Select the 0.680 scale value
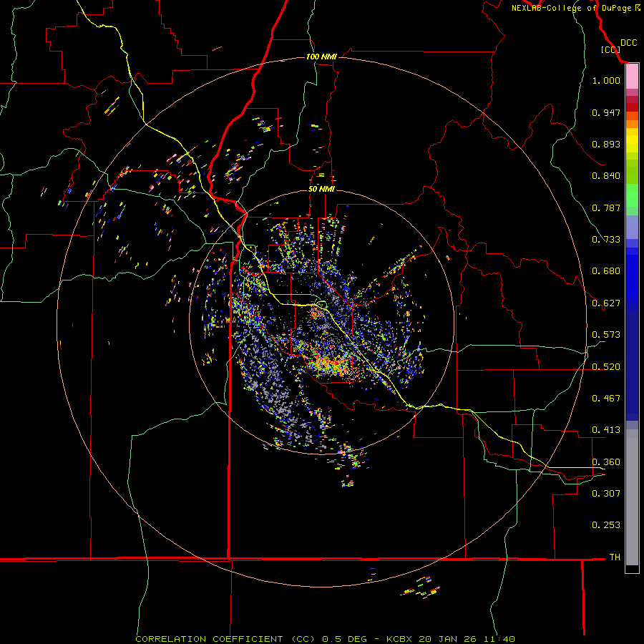The height and width of the screenshot is (644, 644). pos(606,271)
